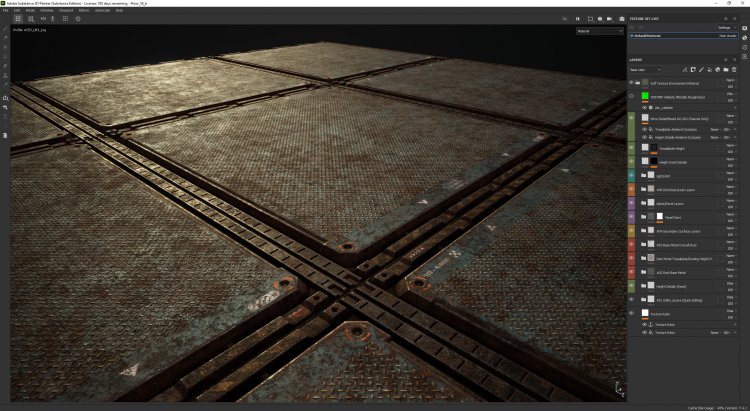Click the add fill layer bucket icon

click(709, 69)
